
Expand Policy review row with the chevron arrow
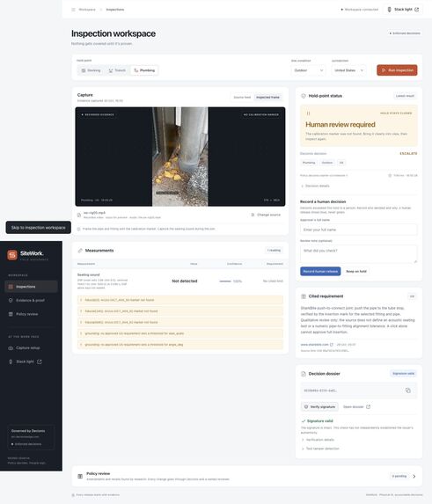(414, 477)
